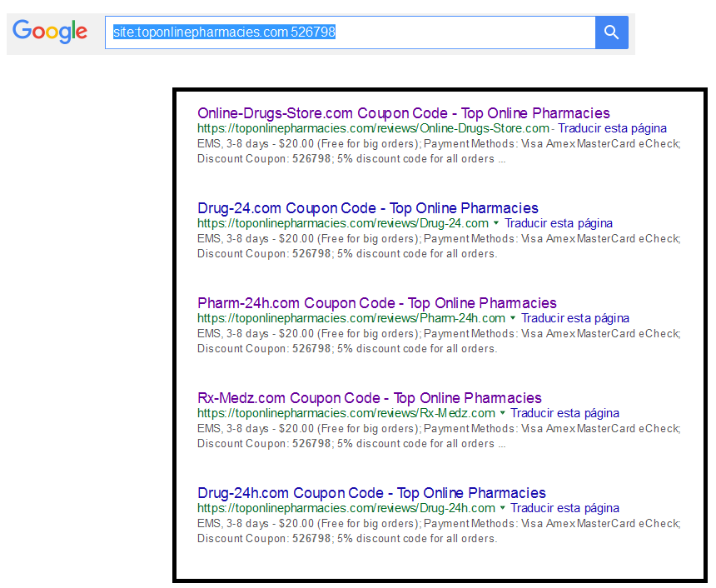Click the Google logo
716x588 pixels.
[x=50, y=32]
